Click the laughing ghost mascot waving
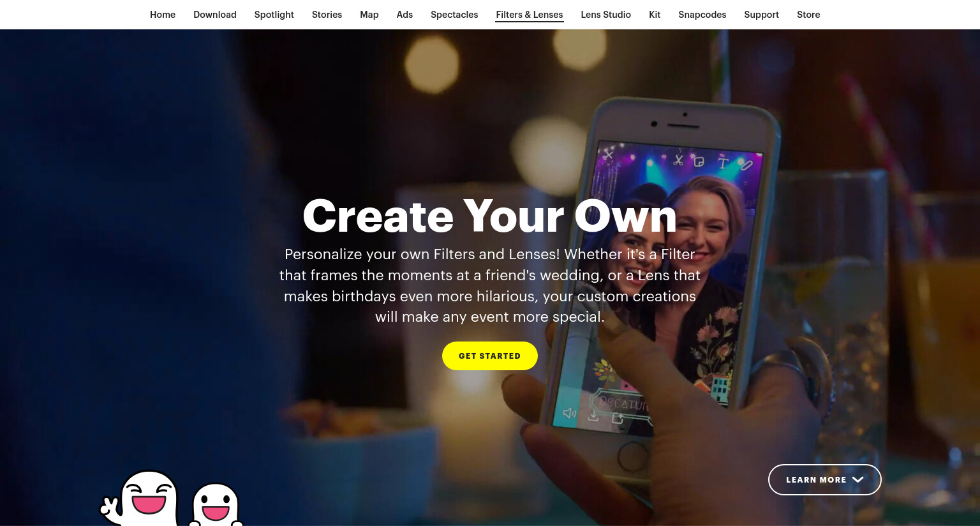The image size is (980, 526). click(x=140, y=499)
